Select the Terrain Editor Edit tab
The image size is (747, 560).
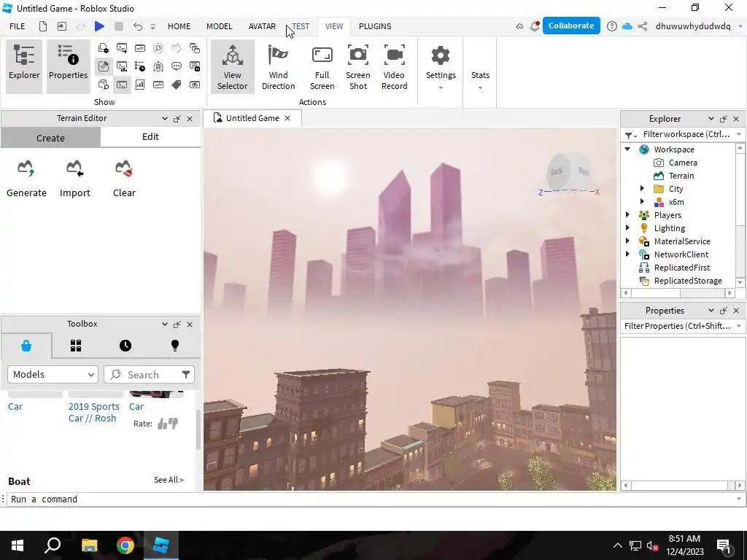click(150, 137)
